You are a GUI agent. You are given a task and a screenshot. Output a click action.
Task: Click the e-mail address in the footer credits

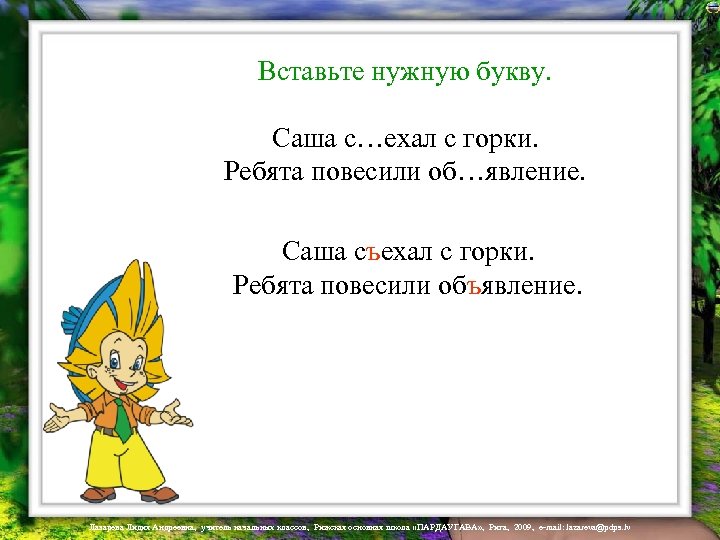tap(598, 528)
